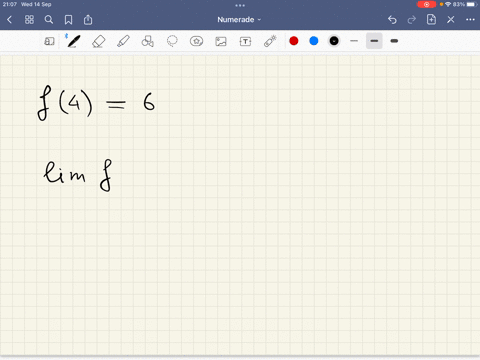
Task: Open the Elements sticker tool
Action: tap(196, 41)
